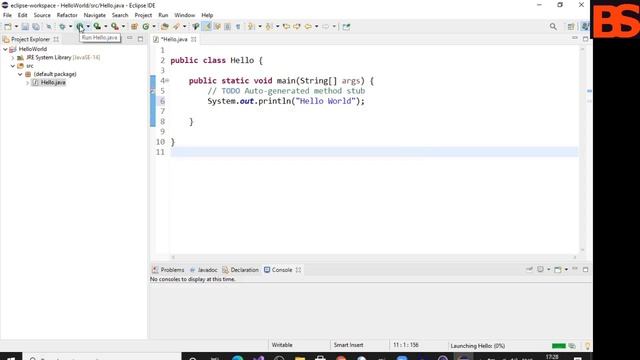Select the *Hello.java editor tab
640x360 pixels.
click(174, 39)
